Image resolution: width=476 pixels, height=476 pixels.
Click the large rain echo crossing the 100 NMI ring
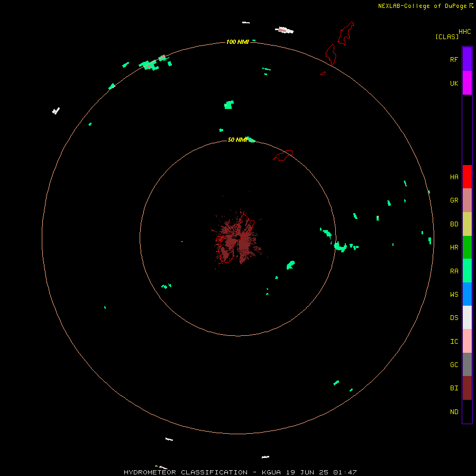[x=149, y=65]
